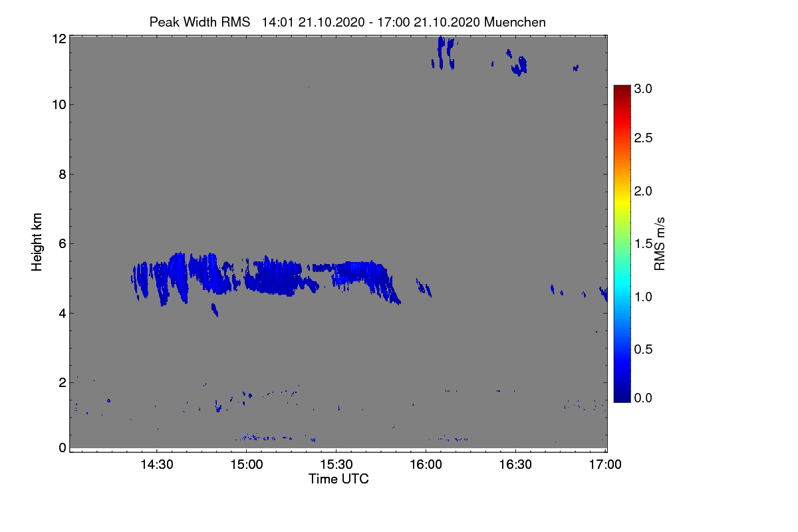The image size is (798, 532).
Task: Click the height axis label 4
Action: (x=62, y=313)
